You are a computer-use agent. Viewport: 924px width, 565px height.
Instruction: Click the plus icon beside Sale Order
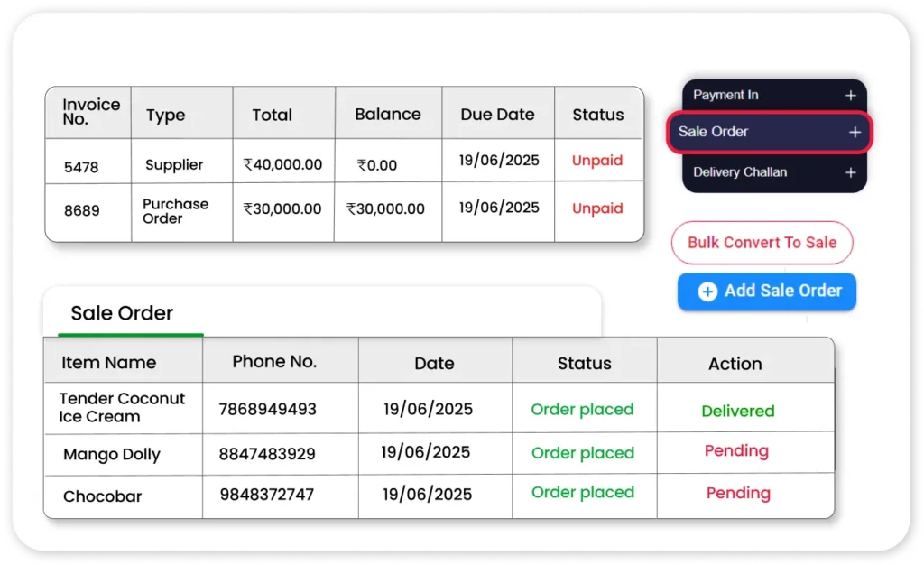tap(855, 133)
